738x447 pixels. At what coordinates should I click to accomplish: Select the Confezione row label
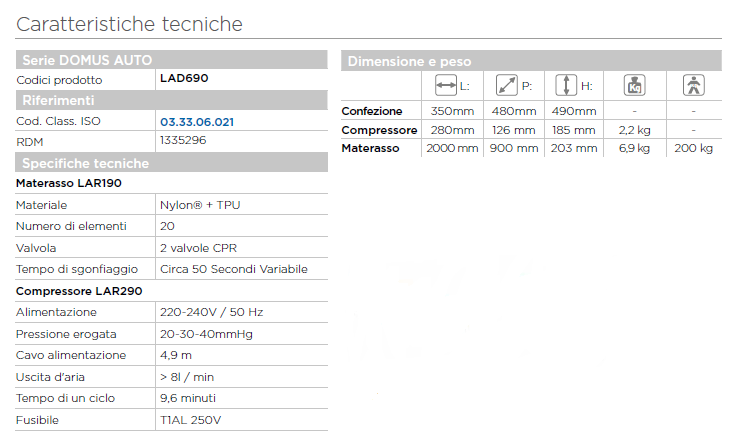click(x=372, y=111)
